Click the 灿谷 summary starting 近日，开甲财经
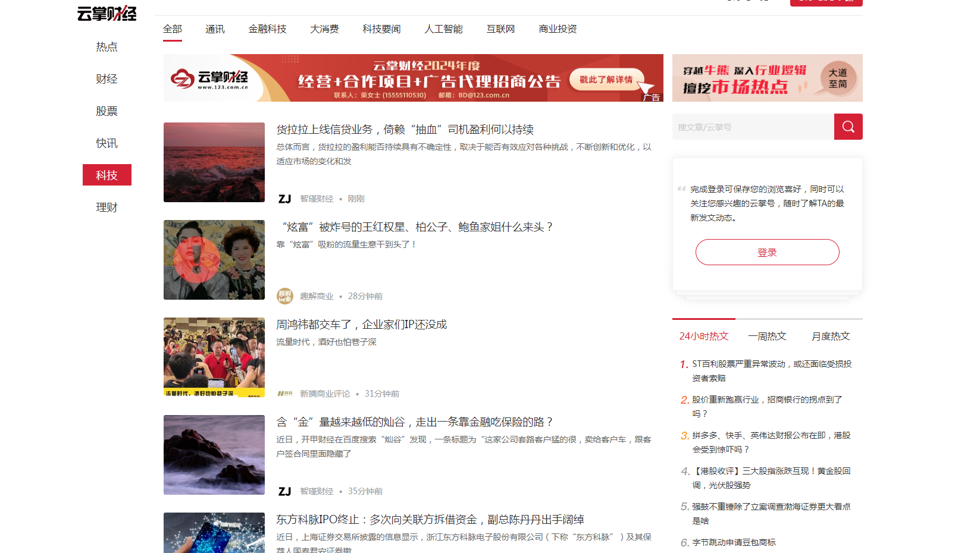The height and width of the screenshot is (553, 980). pyautogui.click(x=464, y=447)
